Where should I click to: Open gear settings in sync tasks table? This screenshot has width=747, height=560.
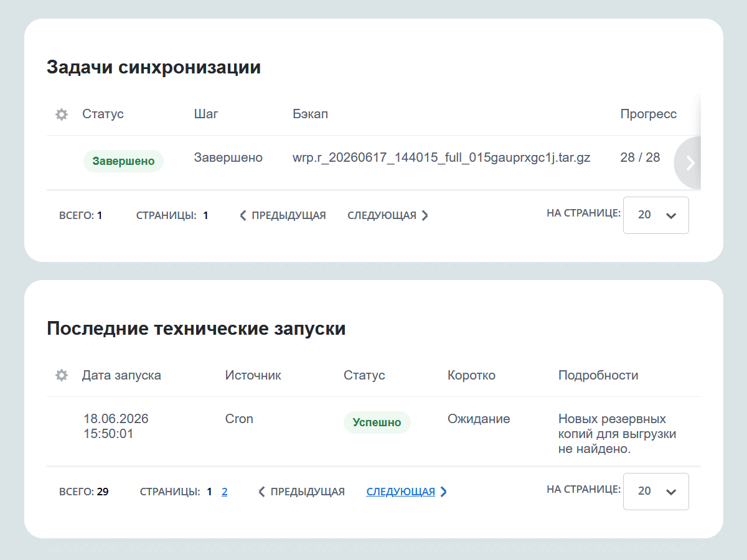coord(61,114)
